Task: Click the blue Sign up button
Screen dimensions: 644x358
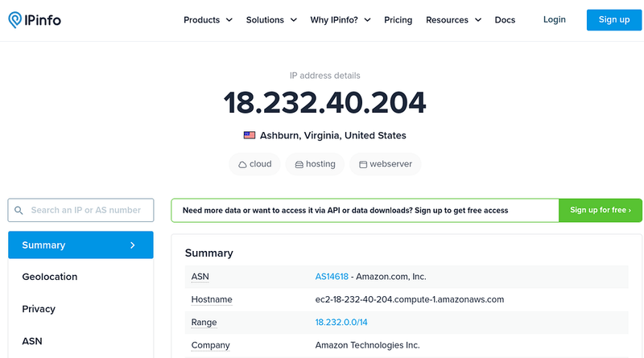Action: pos(614,19)
